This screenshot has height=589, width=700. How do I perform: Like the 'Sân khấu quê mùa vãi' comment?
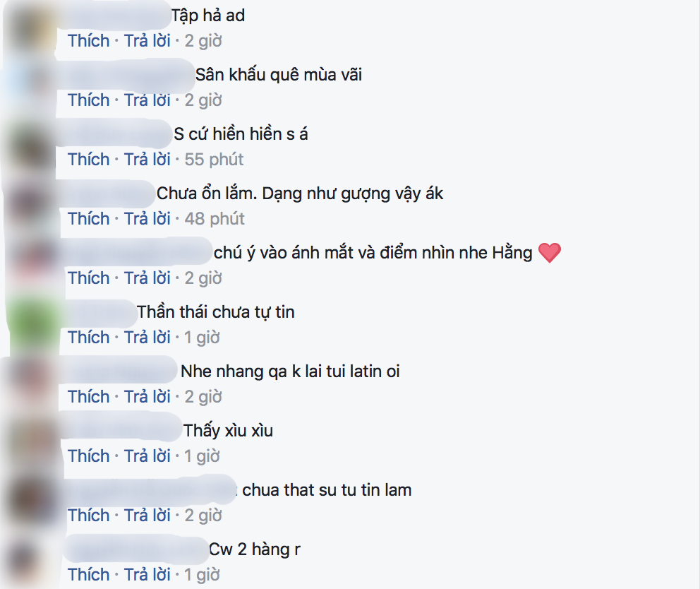pyautogui.click(x=88, y=100)
